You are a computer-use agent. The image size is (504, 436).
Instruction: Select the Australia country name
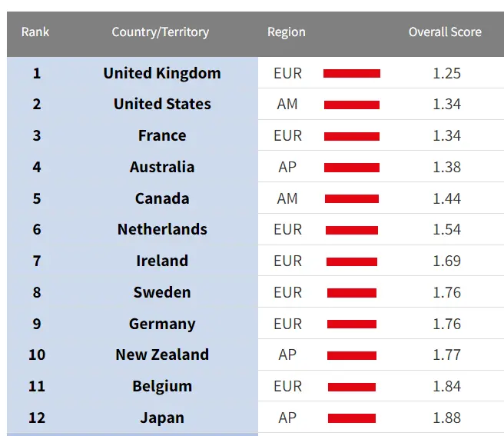pyautogui.click(x=162, y=168)
